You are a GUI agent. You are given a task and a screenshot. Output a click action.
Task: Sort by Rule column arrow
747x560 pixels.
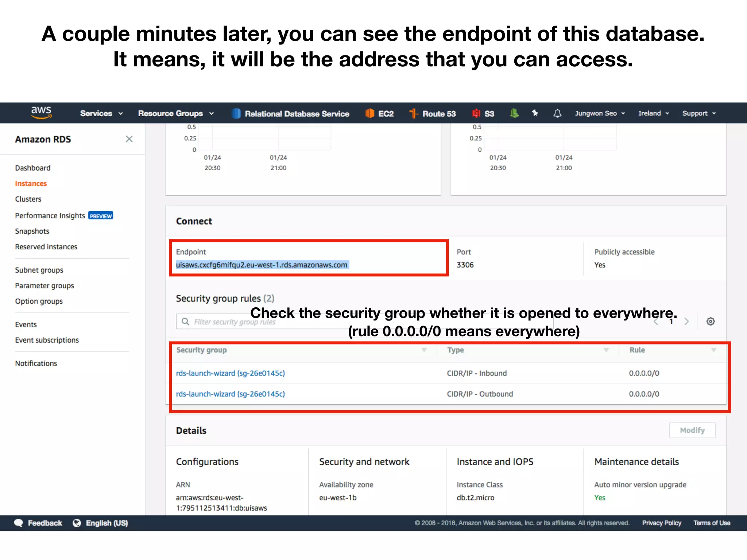tap(714, 350)
